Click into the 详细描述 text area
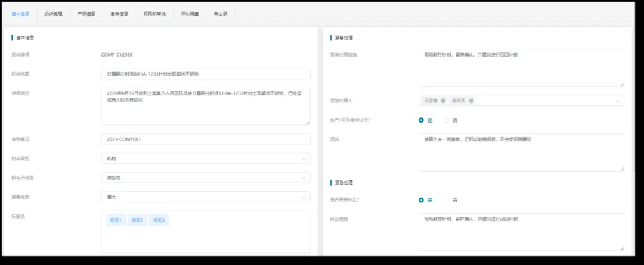This screenshot has width=644, height=265. coord(206,106)
